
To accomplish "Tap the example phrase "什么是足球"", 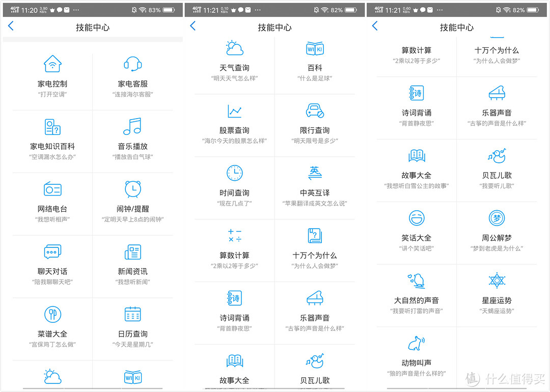I will coord(315,78).
